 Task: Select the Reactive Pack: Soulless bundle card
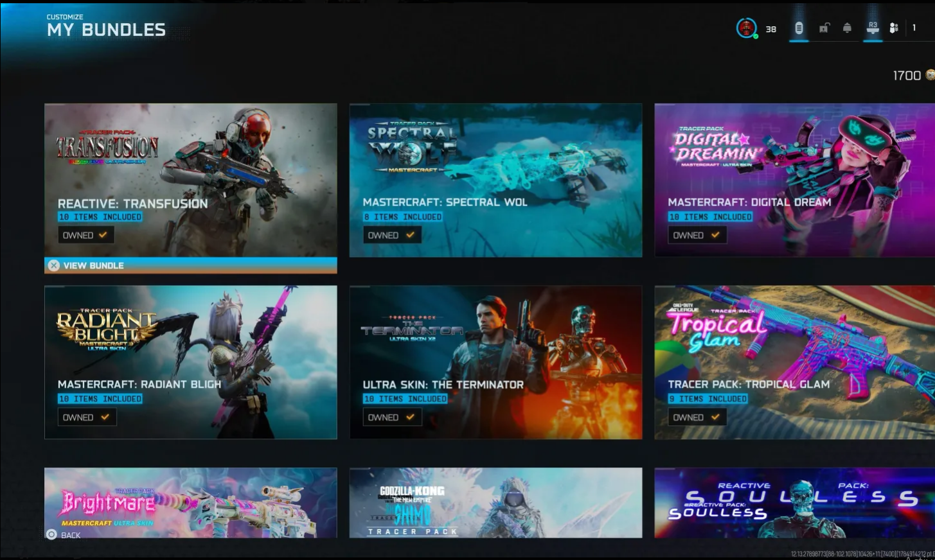tap(795, 503)
